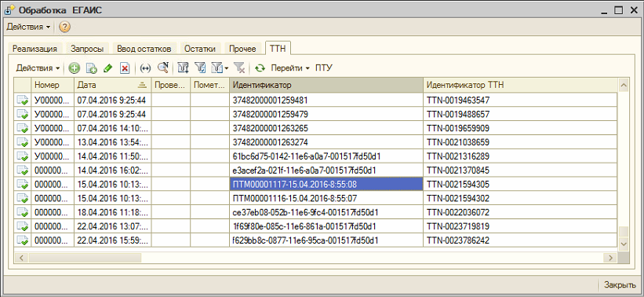Select cell 3748200001259481
The image size is (644, 297).
click(326, 100)
